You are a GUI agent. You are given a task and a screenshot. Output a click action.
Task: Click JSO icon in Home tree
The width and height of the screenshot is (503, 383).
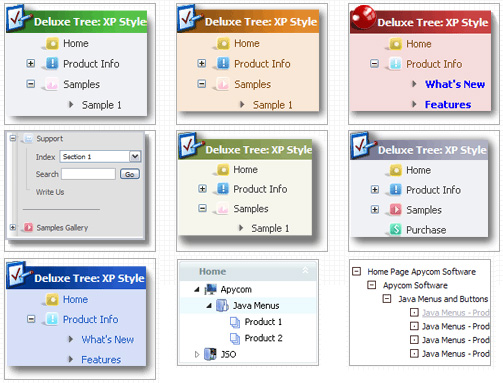click(210, 354)
